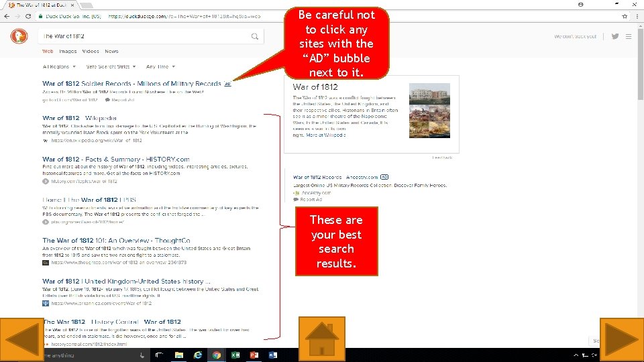
Task: Click the AD badge on Soldier Records result
Action: point(227,84)
